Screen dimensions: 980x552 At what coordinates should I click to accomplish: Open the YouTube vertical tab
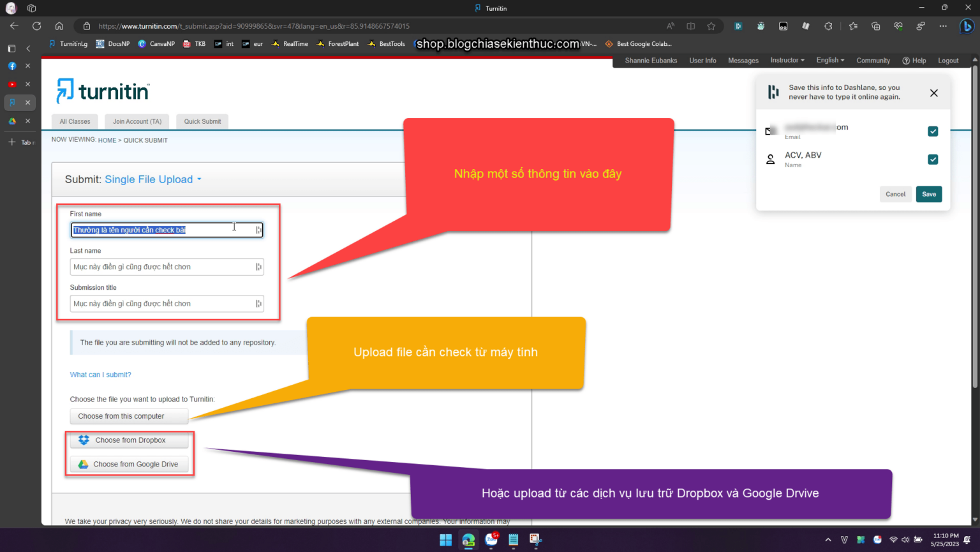(x=12, y=84)
